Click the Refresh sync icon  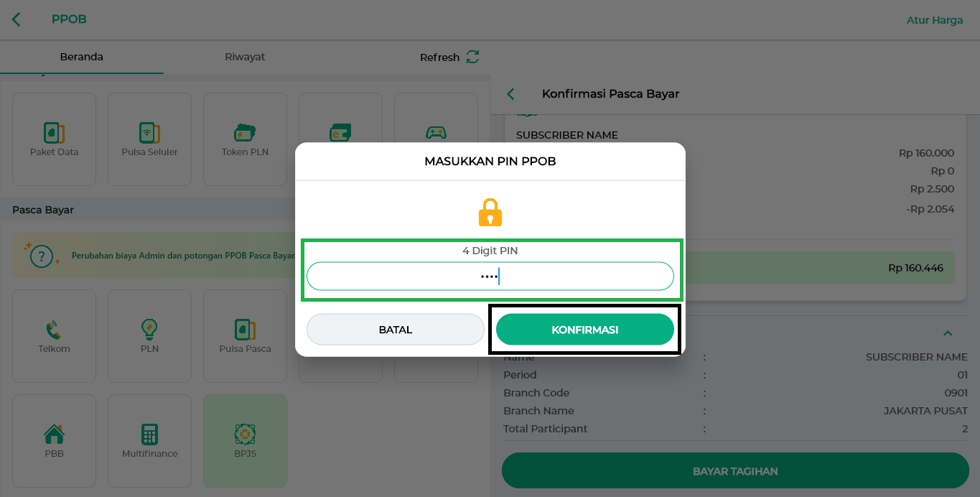[472, 57]
